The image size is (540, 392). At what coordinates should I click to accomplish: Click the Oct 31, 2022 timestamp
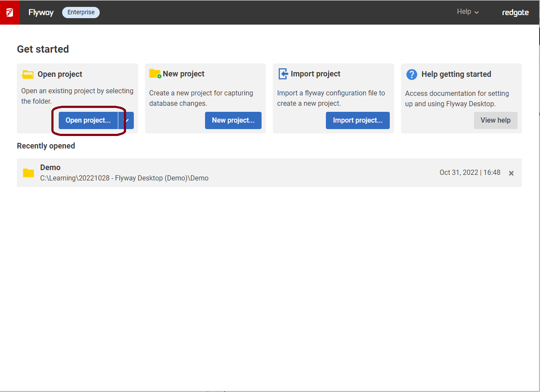[x=470, y=173]
